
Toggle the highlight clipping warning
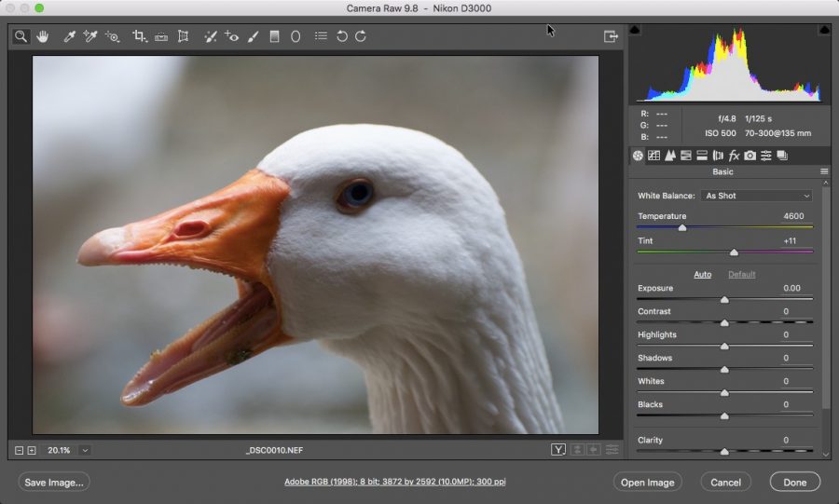tap(824, 30)
